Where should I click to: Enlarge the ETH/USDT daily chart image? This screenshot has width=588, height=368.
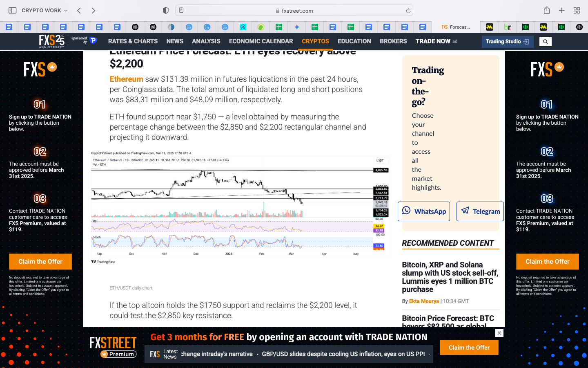pyautogui.click(x=240, y=208)
